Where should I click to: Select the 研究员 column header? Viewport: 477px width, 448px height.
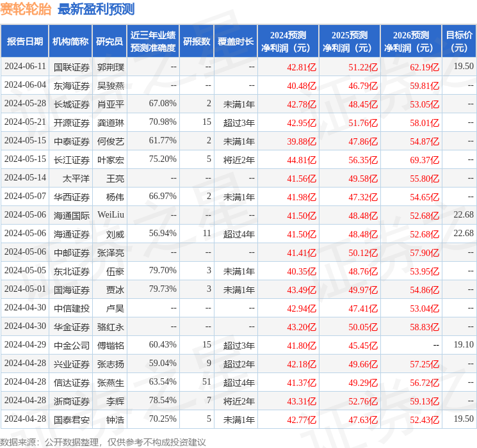pyautogui.click(x=109, y=42)
